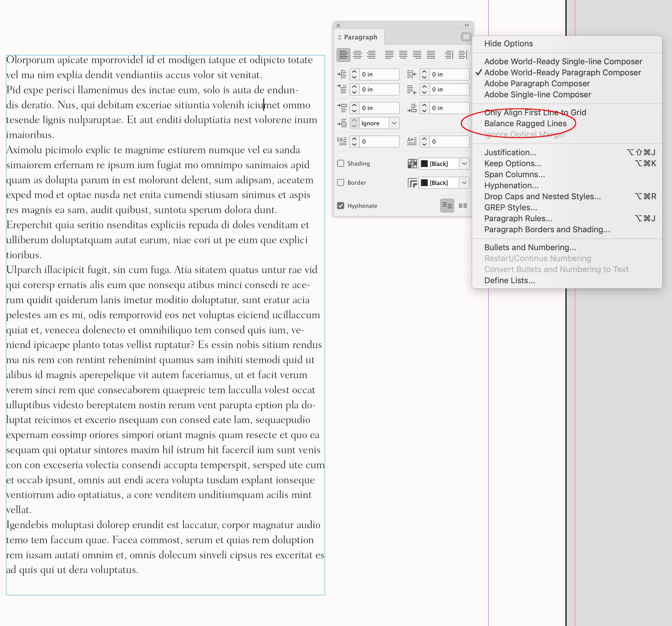
Task: Click the Left Indent input field
Action: coord(379,74)
